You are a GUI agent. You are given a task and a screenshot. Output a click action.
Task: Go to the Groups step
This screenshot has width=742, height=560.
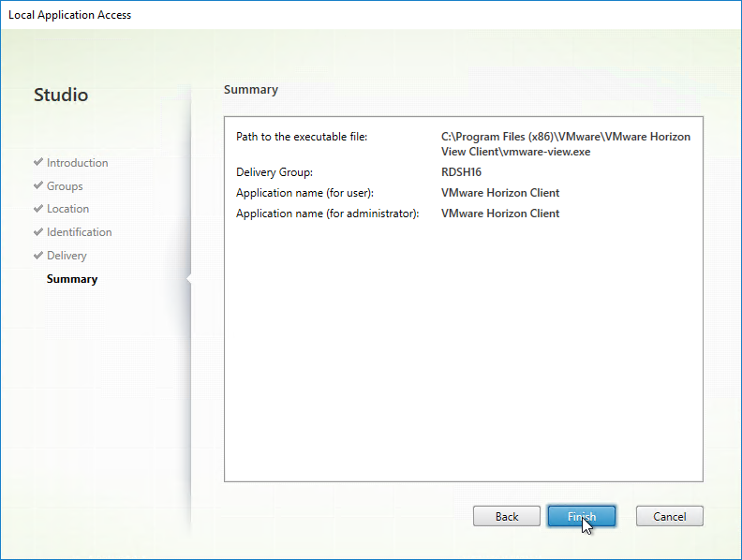pyautogui.click(x=65, y=185)
